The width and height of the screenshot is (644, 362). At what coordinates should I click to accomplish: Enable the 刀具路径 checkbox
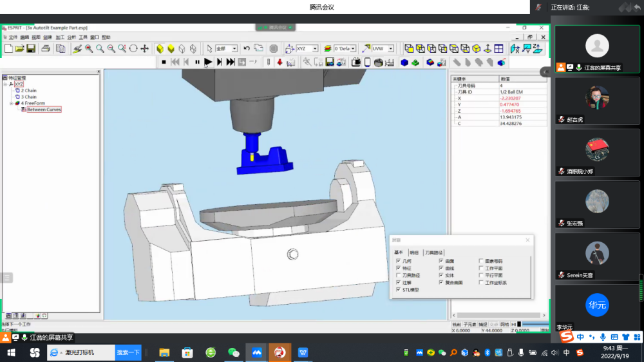[399, 275]
